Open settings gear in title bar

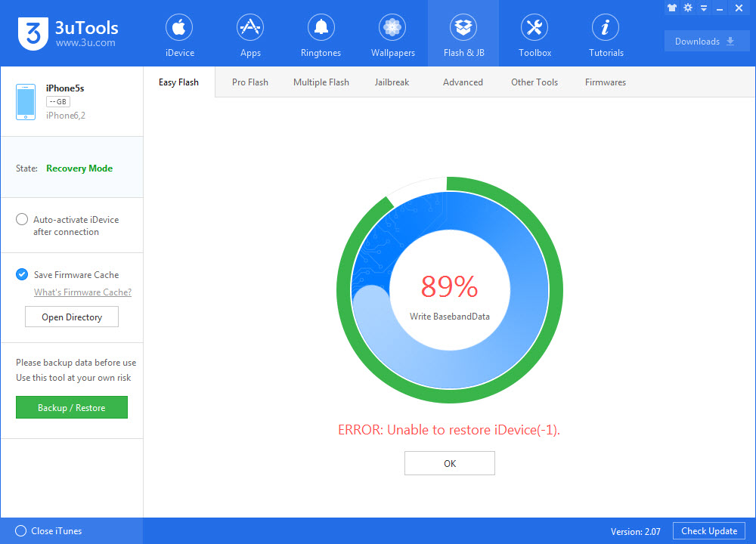tap(688, 8)
